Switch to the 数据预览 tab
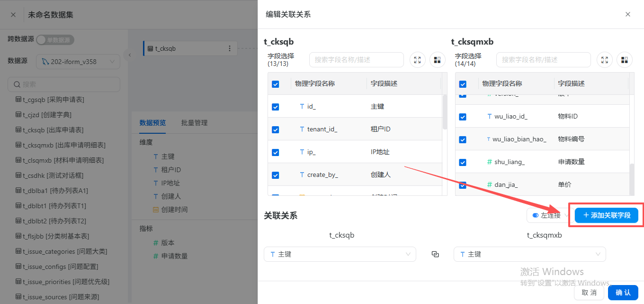 (152, 123)
